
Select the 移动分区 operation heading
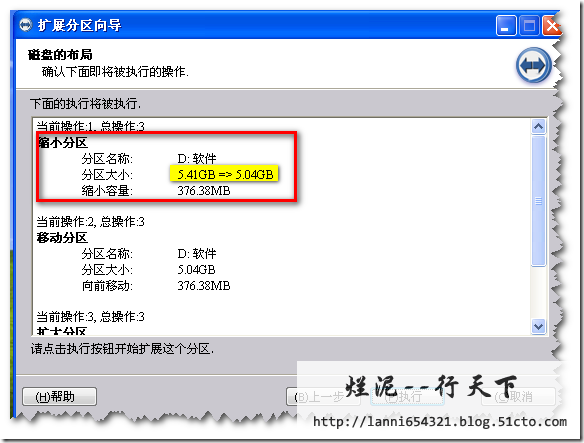pyautogui.click(x=62, y=238)
